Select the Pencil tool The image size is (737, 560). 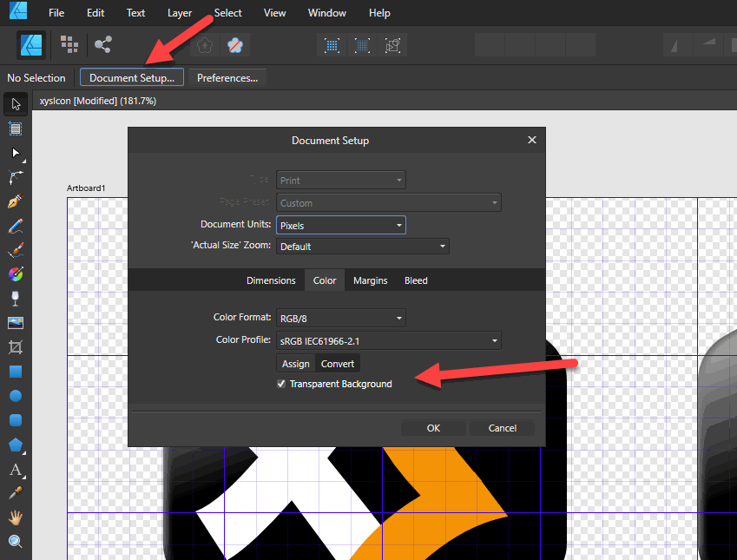coord(16,226)
